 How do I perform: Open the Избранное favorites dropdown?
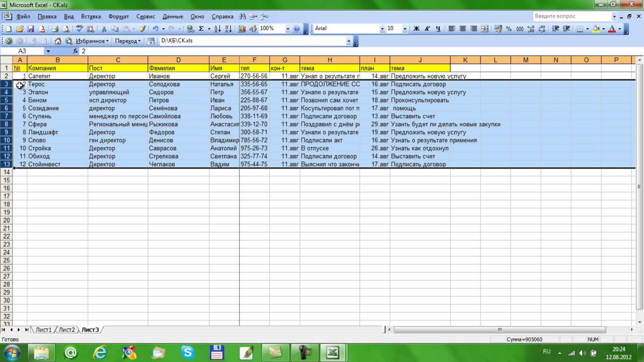(x=93, y=41)
